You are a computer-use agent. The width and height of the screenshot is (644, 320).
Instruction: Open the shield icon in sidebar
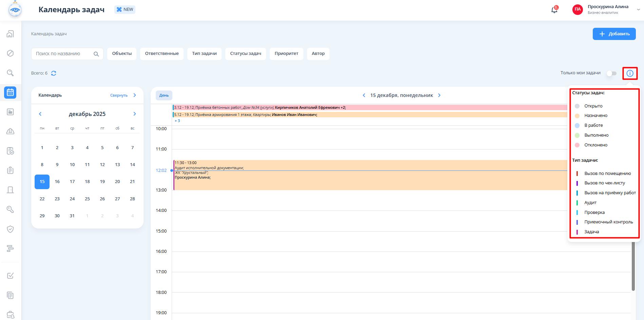[11, 229]
